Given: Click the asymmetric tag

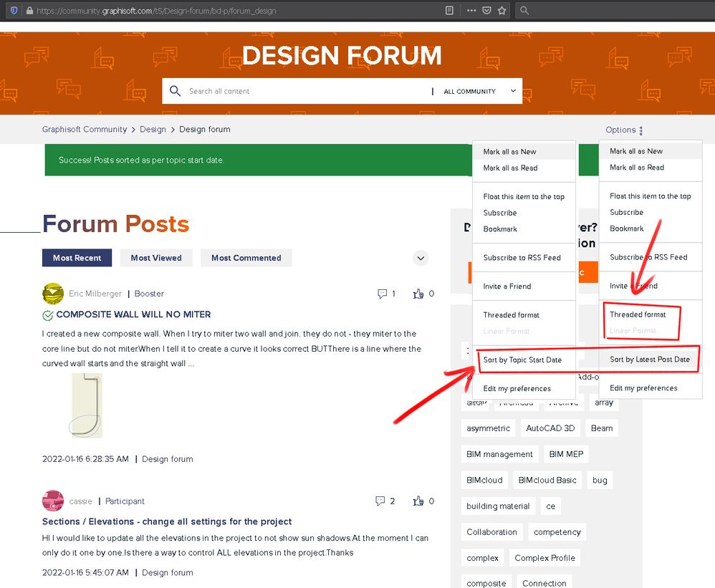Looking at the screenshot, I should 488,428.
